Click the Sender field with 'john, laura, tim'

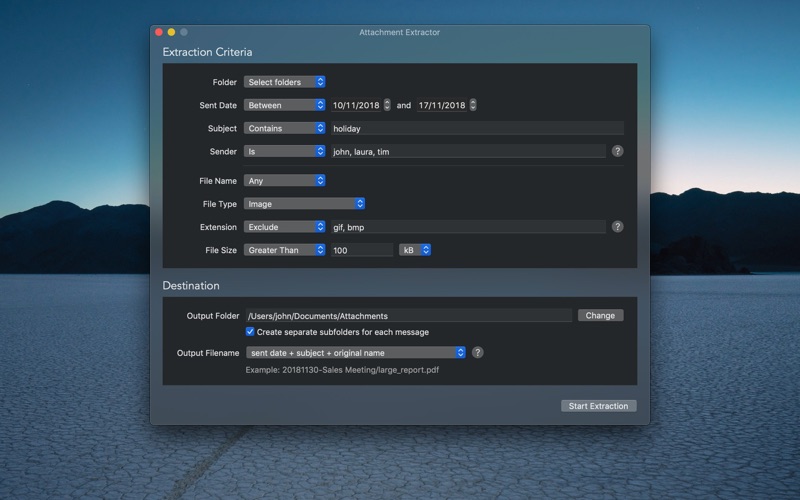click(468, 151)
